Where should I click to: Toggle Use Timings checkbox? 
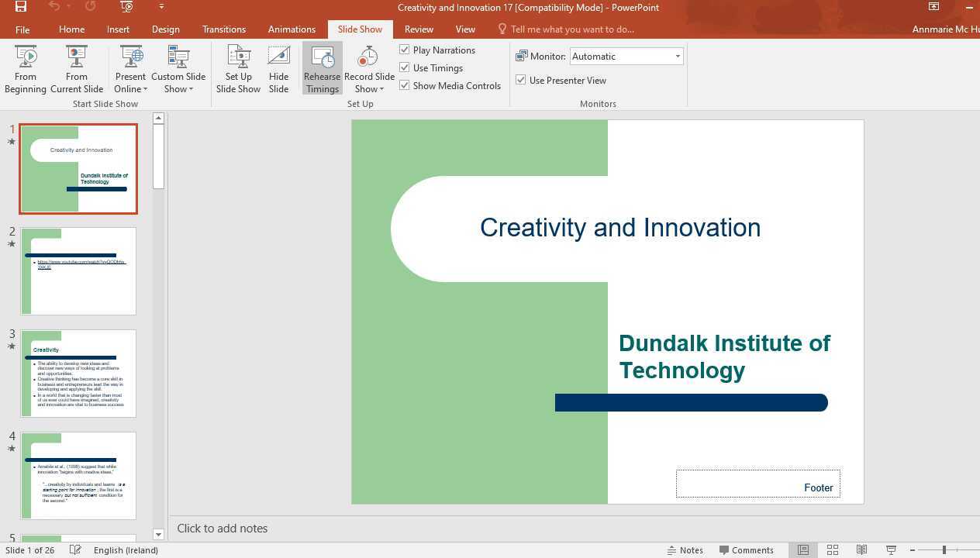(405, 67)
